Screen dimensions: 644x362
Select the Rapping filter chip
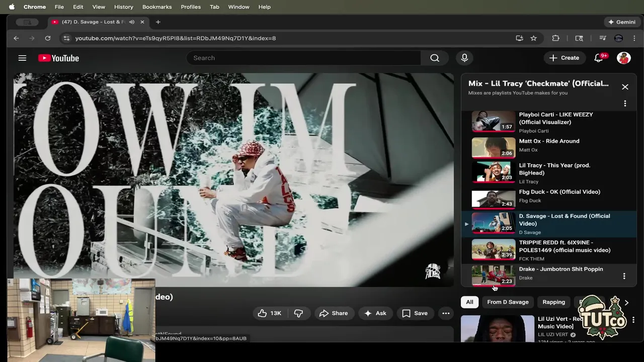click(553, 302)
